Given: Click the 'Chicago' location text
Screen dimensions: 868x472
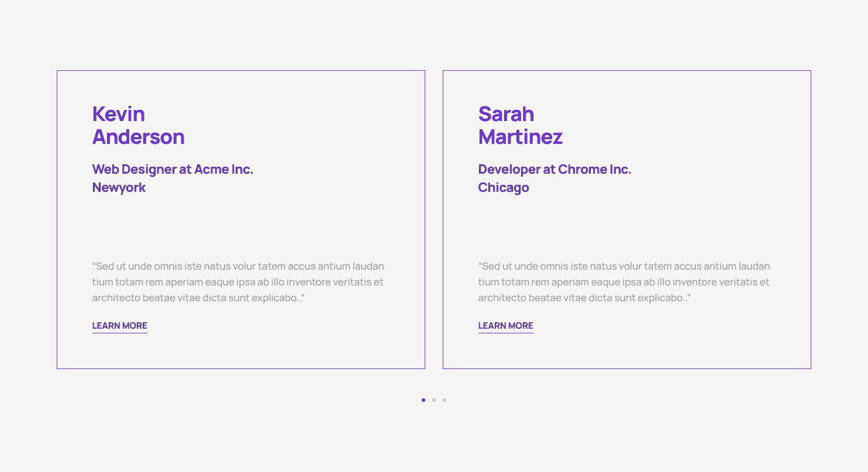Looking at the screenshot, I should pos(504,188).
